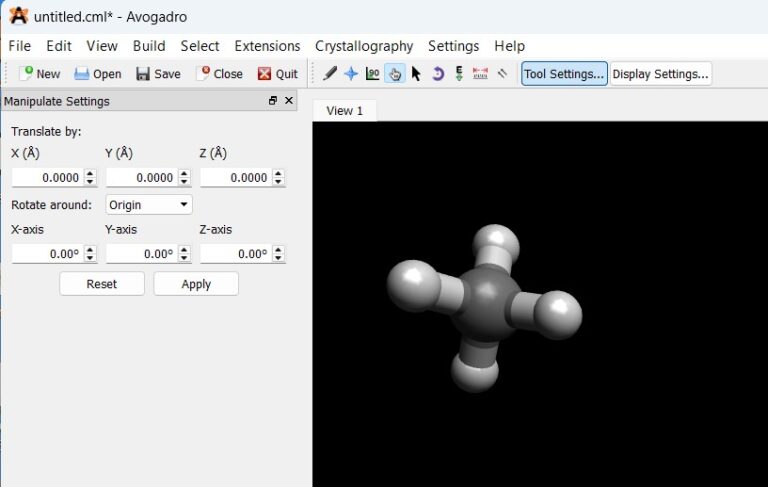This screenshot has width=768, height=487.
Task: Click the New document toolbar button
Action: [x=39, y=73]
